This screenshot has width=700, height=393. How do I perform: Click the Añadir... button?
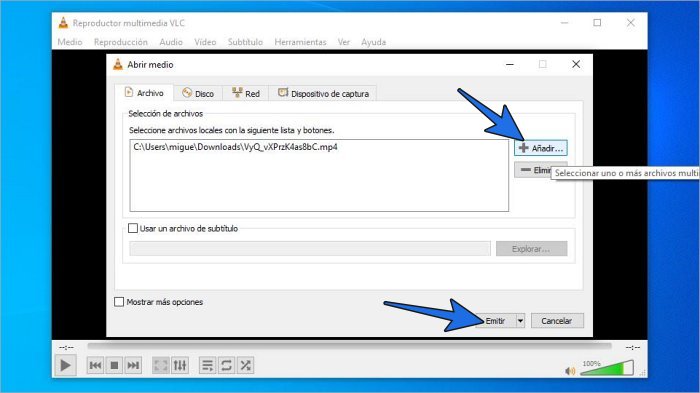[541, 148]
